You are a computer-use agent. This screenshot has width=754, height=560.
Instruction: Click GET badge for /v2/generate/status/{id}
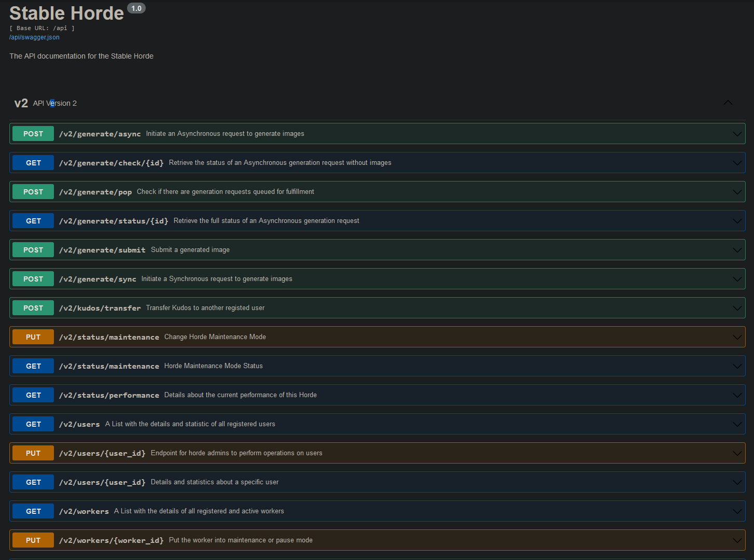pos(33,221)
